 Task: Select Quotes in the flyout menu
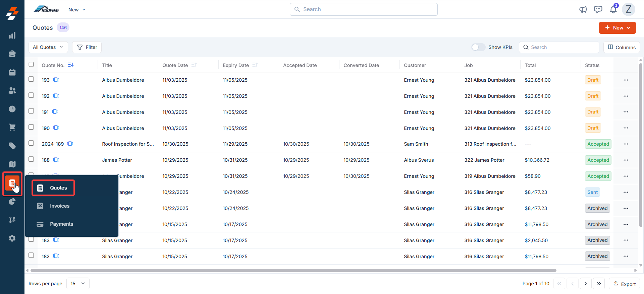(x=53, y=188)
